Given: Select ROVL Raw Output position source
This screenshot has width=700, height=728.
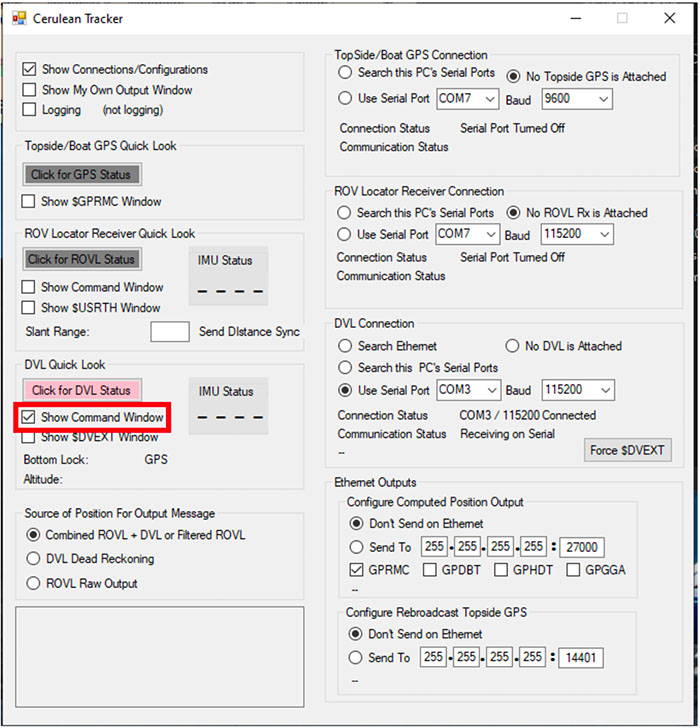Looking at the screenshot, I should tap(33, 583).
